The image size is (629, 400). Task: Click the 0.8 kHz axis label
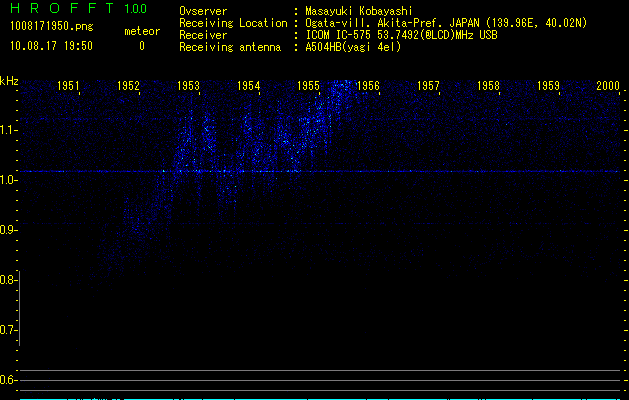point(8,280)
